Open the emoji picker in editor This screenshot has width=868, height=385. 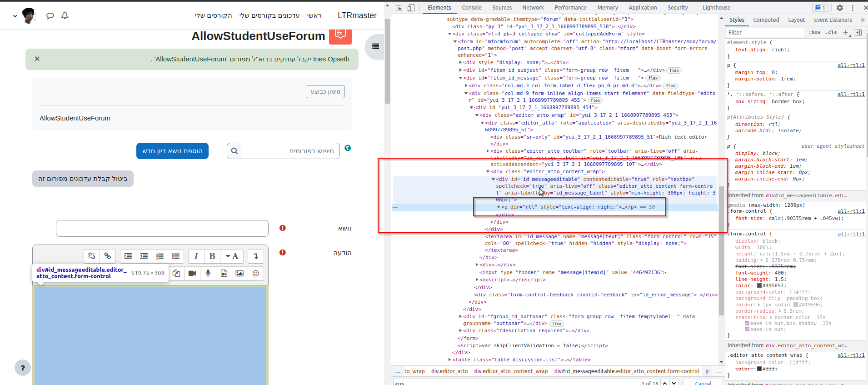coord(256,273)
